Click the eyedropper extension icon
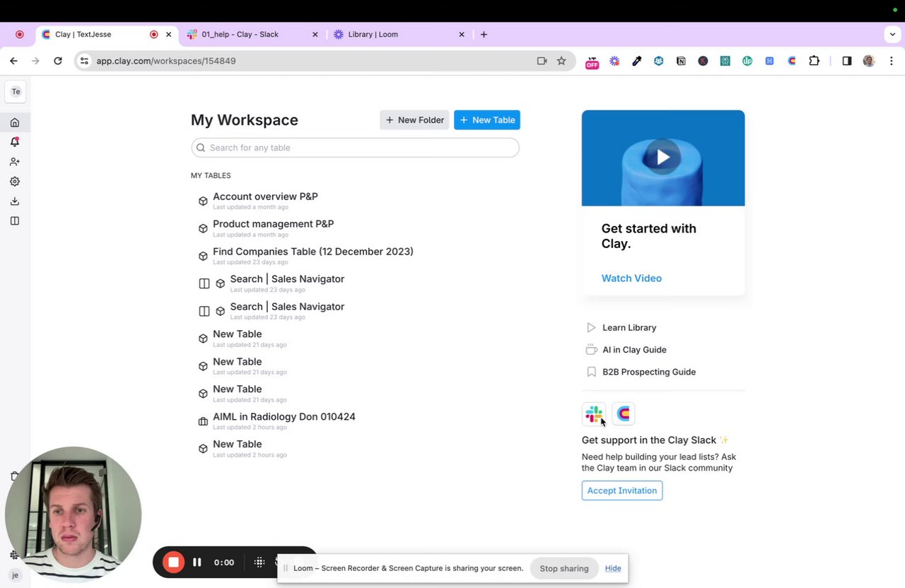Viewport: 905px width, 588px height. [x=637, y=61]
